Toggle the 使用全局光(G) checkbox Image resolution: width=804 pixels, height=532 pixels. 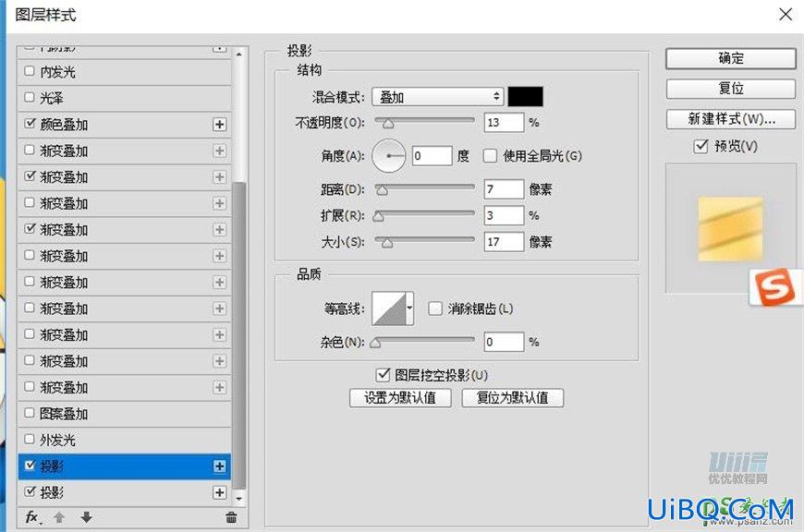point(490,155)
